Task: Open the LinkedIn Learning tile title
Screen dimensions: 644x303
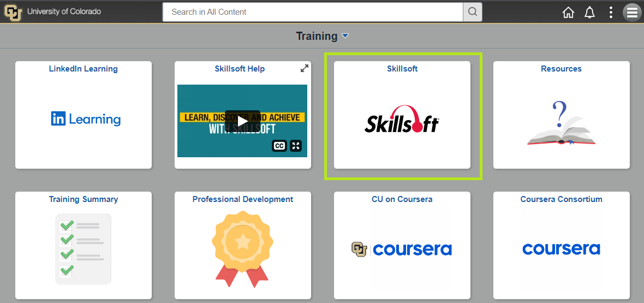Action: click(x=84, y=69)
